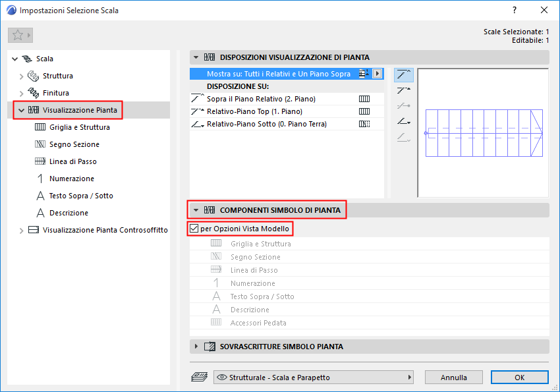Select Sopra il Piano Relativo row
This screenshot has width=560, height=392.
(x=287, y=99)
